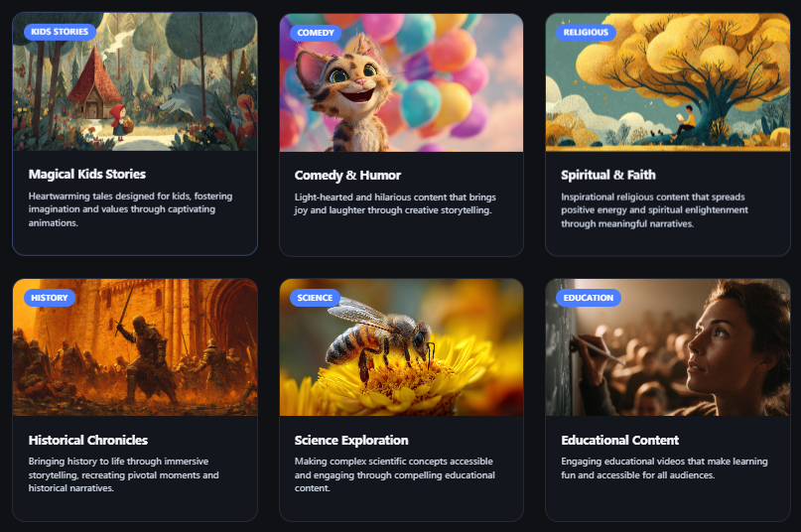Open the Red Riding Hood forest thumbnail

(x=135, y=81)
